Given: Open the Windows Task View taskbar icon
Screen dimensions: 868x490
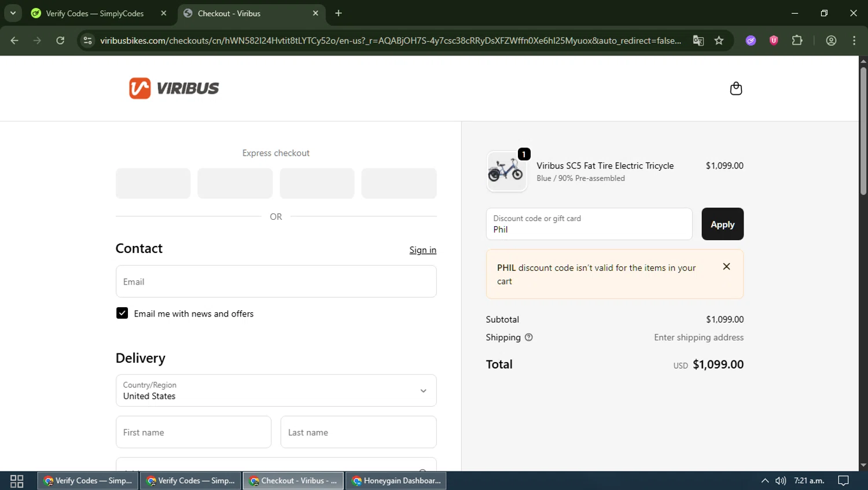Looking at the screenshot, I should coord(17,481).
